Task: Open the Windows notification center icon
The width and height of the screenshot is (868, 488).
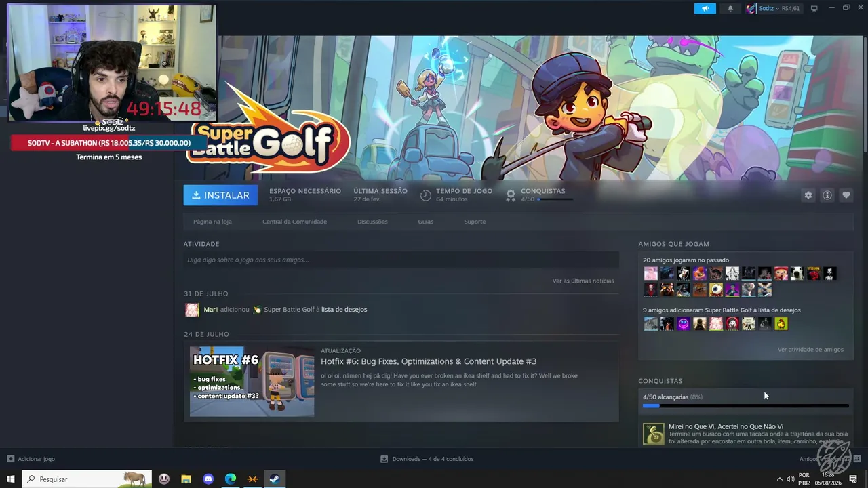Action: (853, 479)
